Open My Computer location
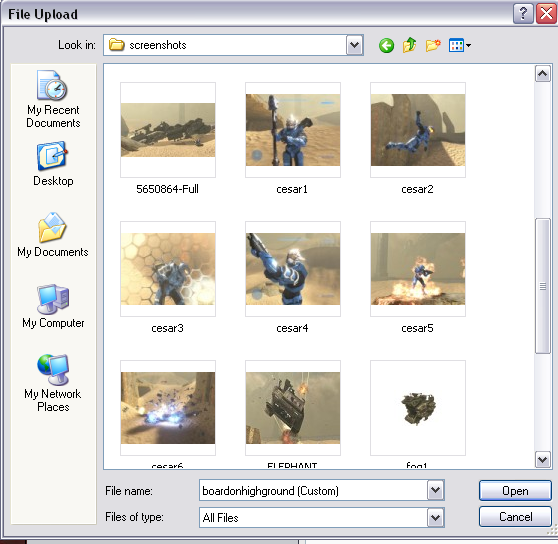The image size is (558, 544). [53, 306]
